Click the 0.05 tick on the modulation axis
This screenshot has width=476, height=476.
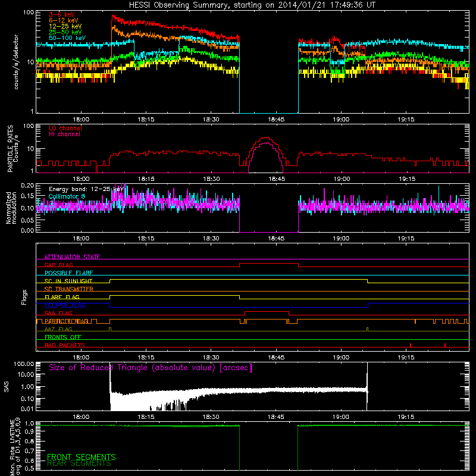tap(27, 220)
